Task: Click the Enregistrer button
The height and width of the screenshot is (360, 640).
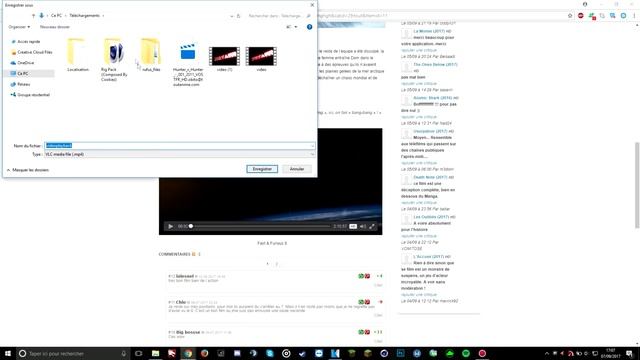Action: tap(262, 169)
